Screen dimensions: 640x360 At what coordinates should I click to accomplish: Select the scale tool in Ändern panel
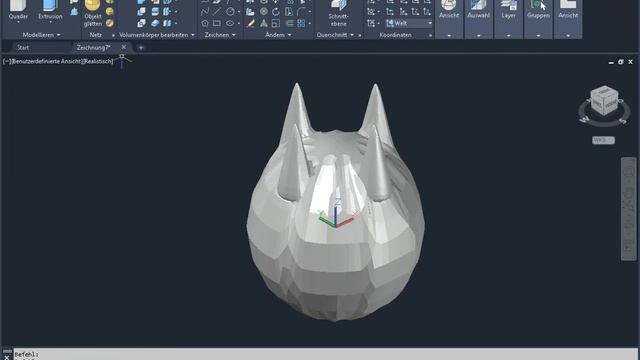pyautogui.click(x=276, y=24)
